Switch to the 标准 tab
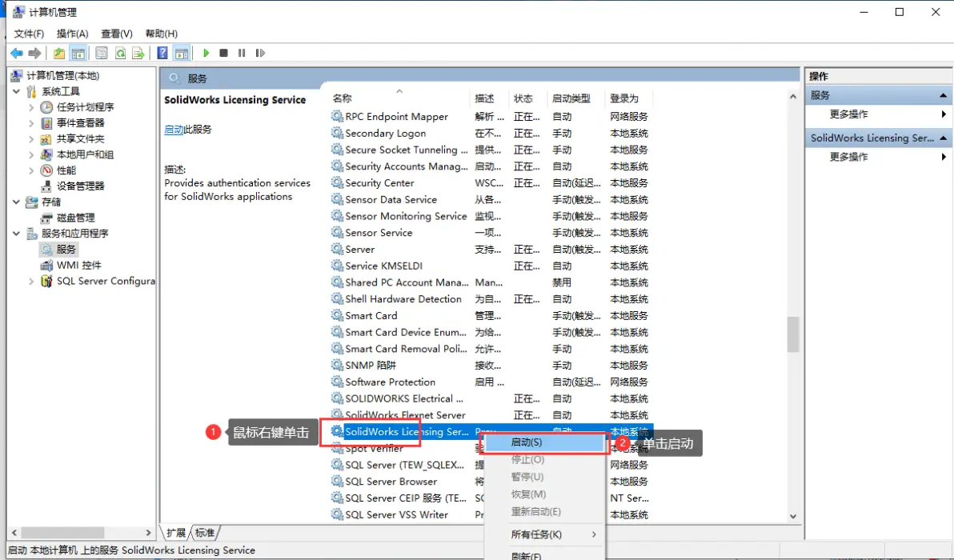The image size is (954, 560). (x=204, y=533)
